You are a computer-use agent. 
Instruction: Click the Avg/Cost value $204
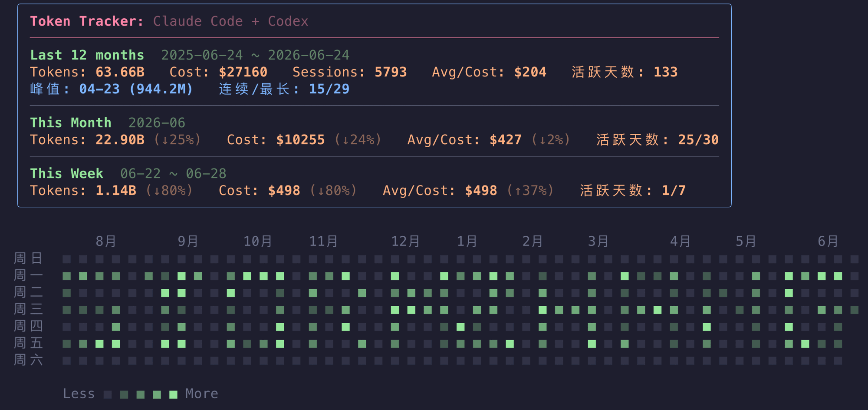[x=530, y=72]
